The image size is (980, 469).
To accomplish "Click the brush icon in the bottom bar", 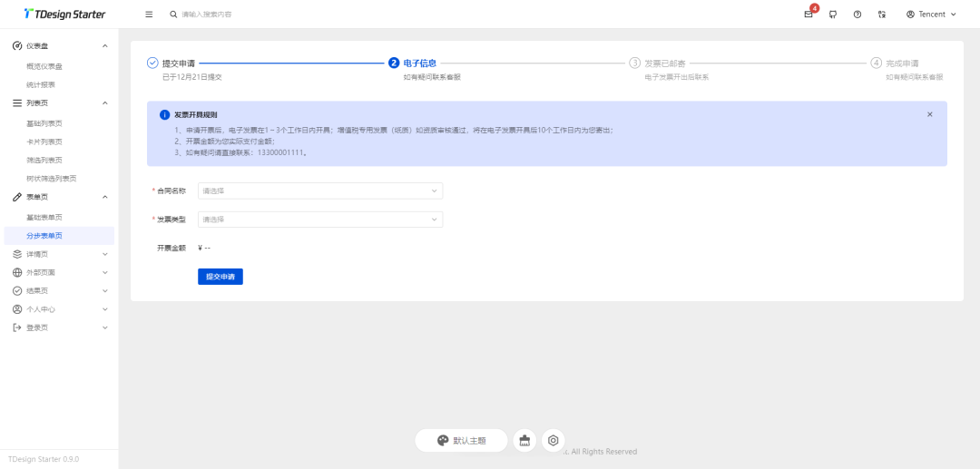I will (524, 441).
